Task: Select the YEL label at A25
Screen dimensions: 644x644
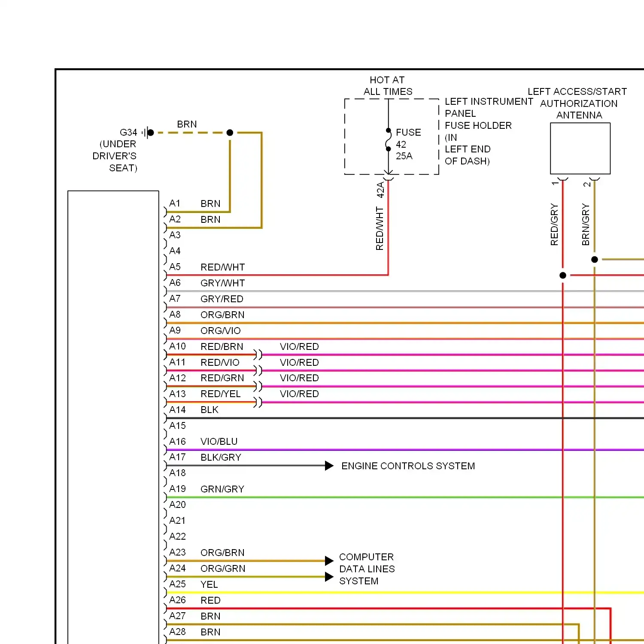Action: point(209,584)
